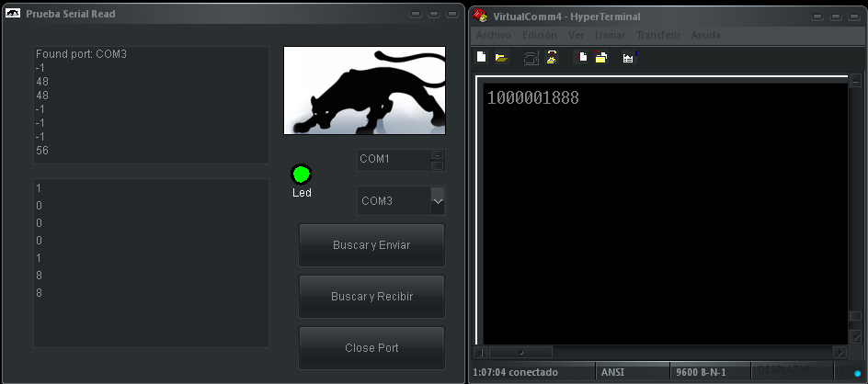Click the Receive file folder icon
The image size is (868, 384).
click(x=601, y=57)
